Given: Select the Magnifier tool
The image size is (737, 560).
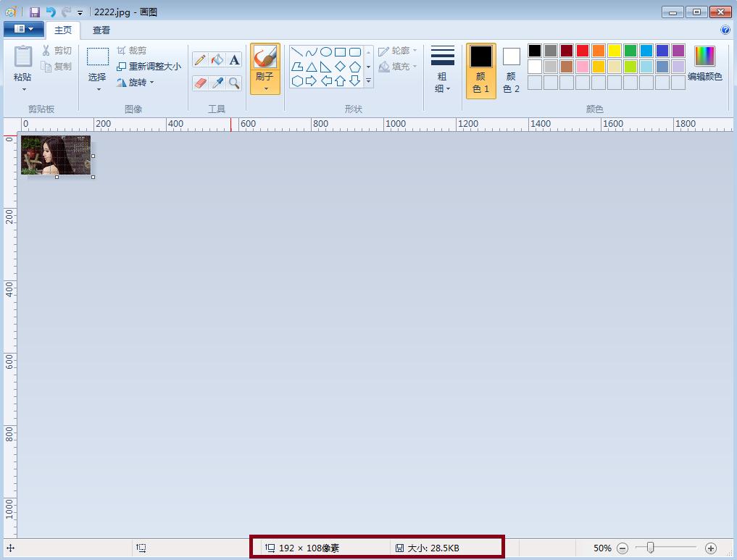Looking at the screenshot, I should point(233,83).
